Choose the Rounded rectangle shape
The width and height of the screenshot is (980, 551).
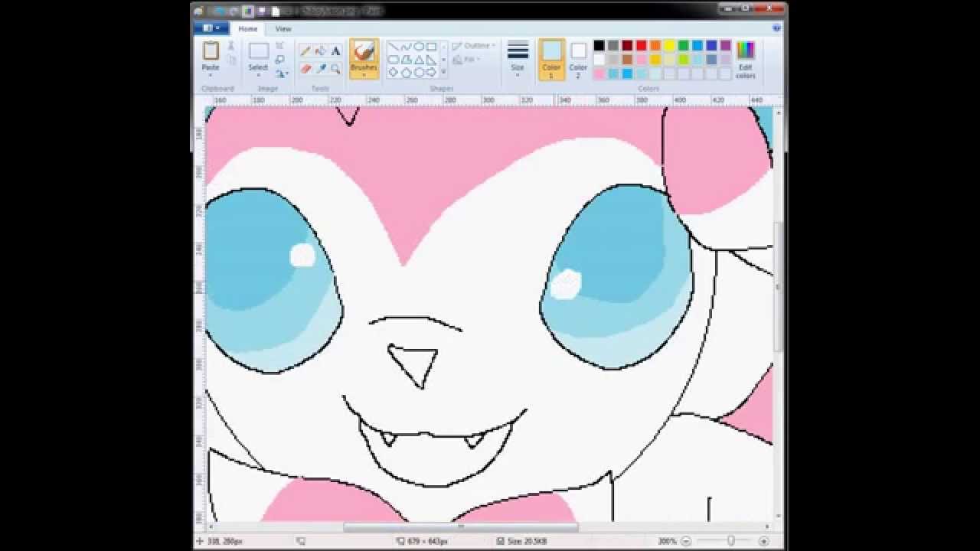pyautogui.click(x=394, y=60)
